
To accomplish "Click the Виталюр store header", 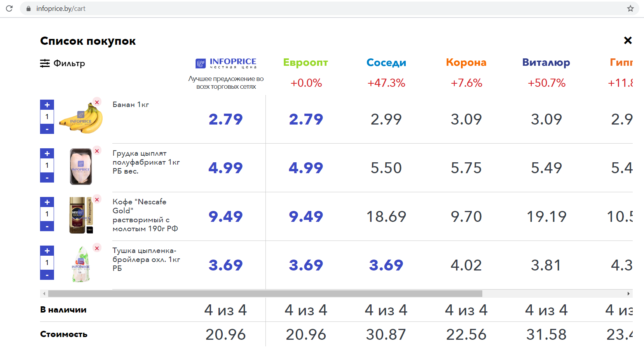I will (546, 63).
